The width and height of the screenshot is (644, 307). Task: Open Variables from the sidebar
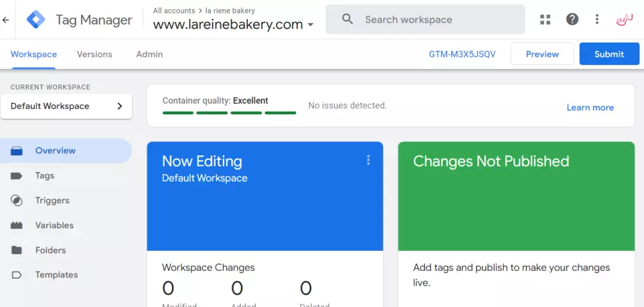click(x=54, y=225)
